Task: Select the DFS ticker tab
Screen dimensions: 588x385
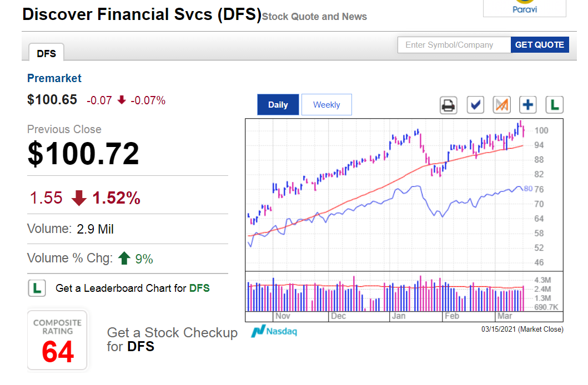Action: 47,53
